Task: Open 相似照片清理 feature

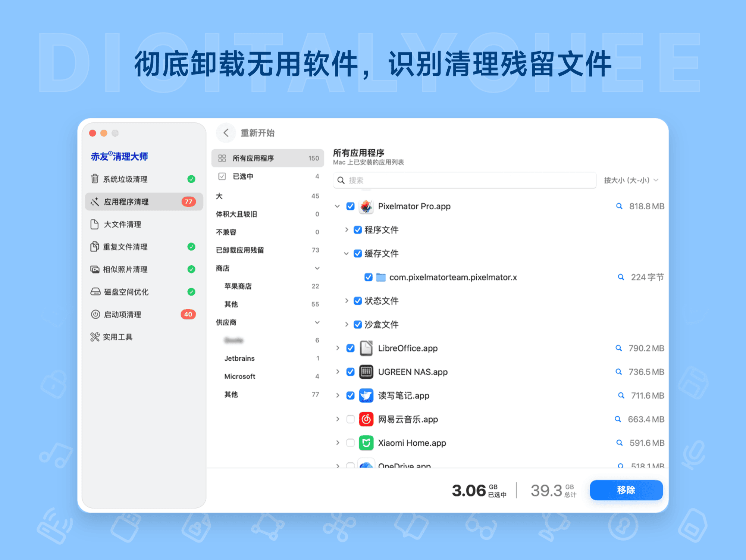Action: (125, 269)
